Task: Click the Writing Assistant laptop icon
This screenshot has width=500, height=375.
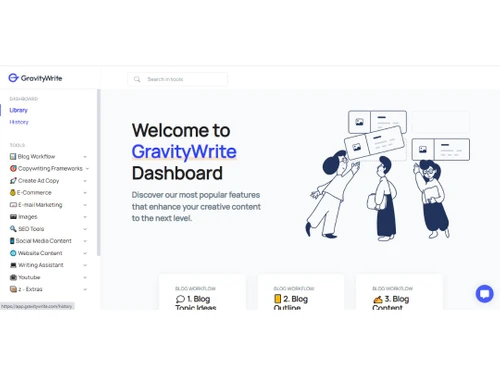Action: tap(13, 265)
